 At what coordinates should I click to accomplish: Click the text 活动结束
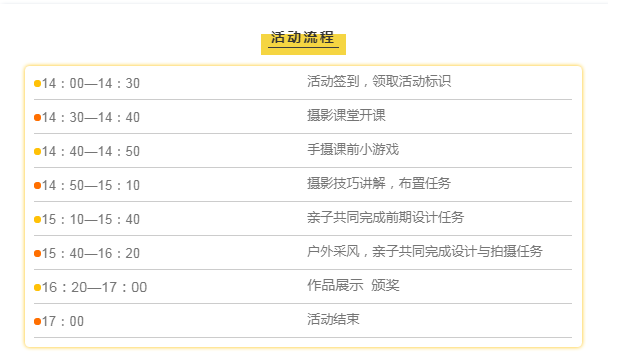333,319
